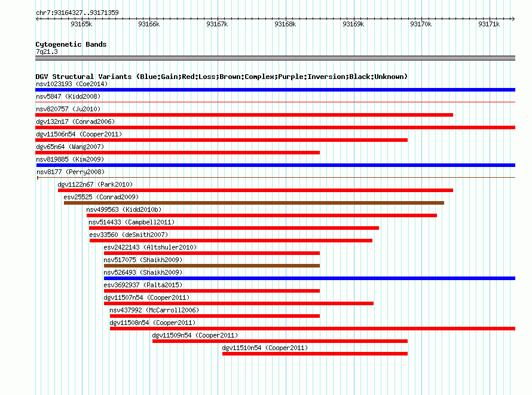
Task: Click the chr7:93164327..93171359 coordinate label
Action: click(77, 13)
